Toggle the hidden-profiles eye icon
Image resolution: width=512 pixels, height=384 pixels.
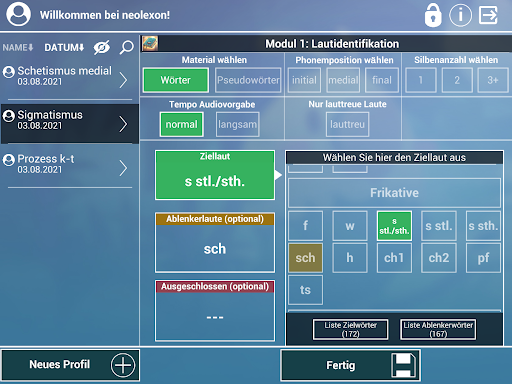[x=102, y=48]
